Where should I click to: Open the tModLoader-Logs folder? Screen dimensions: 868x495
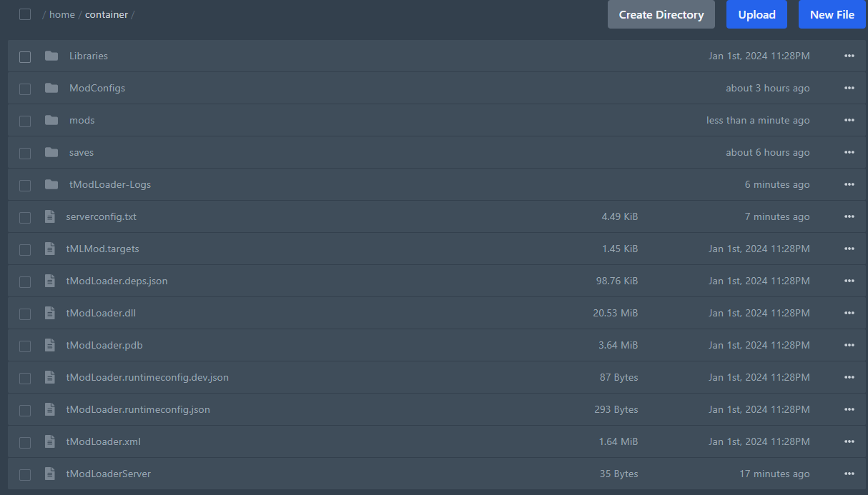110,184
